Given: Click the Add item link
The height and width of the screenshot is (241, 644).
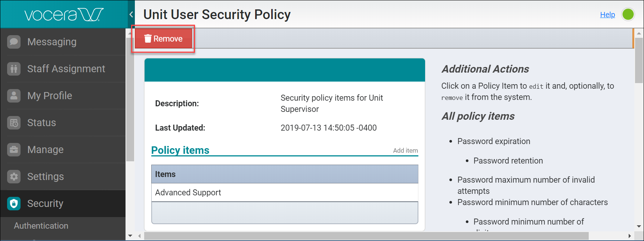Looking at the screenshot, I should tap(405, 150).
